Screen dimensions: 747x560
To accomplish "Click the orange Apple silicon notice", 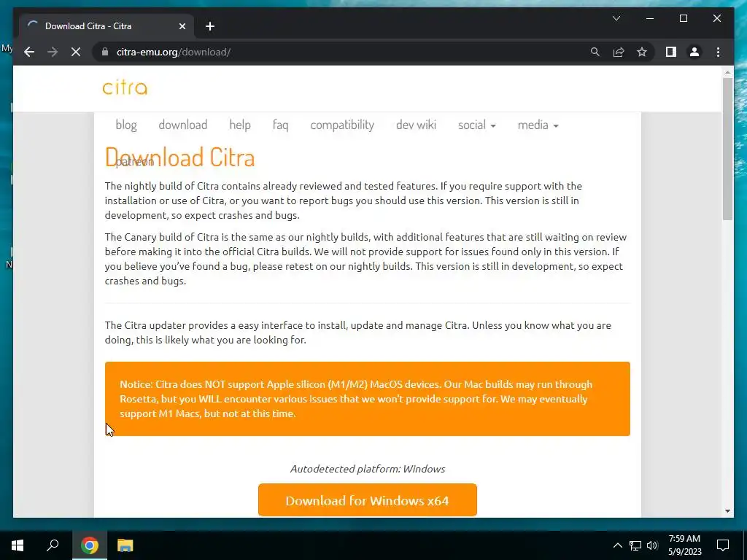I will coord(368,399).
